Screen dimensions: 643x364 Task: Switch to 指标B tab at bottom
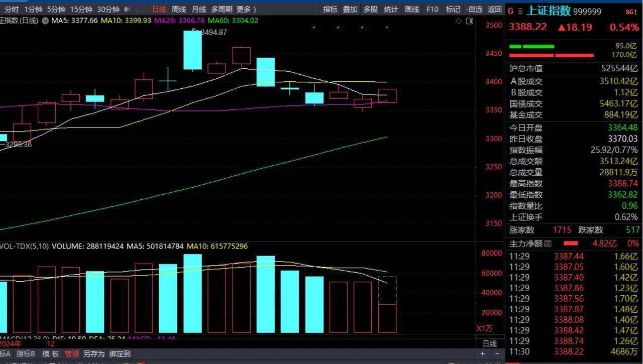[x=26, y=354]
